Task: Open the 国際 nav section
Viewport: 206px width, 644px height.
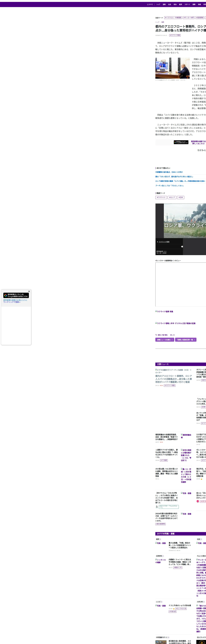Action: coord(194,5)
